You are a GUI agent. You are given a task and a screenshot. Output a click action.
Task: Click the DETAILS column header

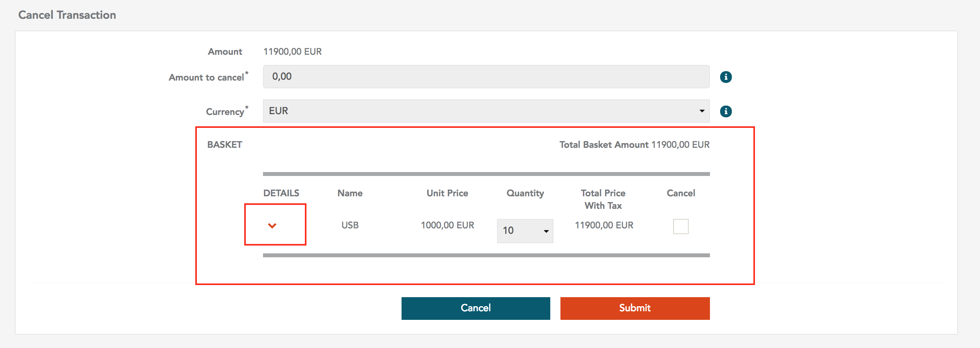281,193
